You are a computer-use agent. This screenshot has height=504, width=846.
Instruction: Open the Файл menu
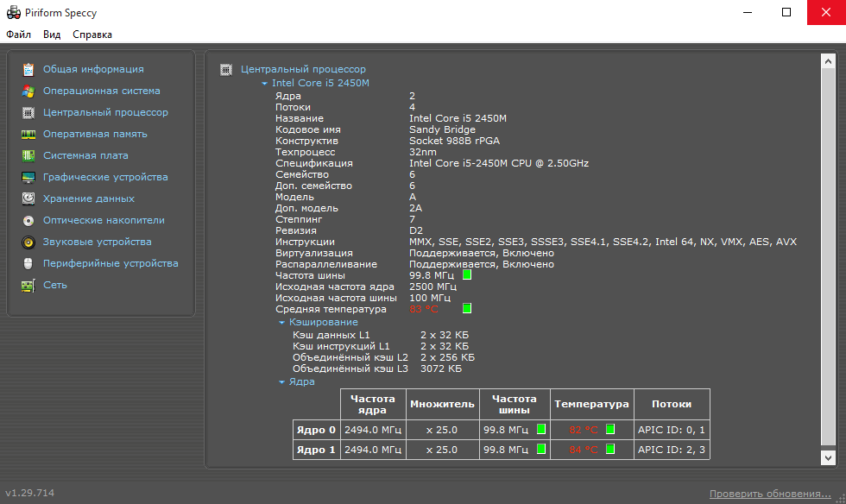coord(18,35)
